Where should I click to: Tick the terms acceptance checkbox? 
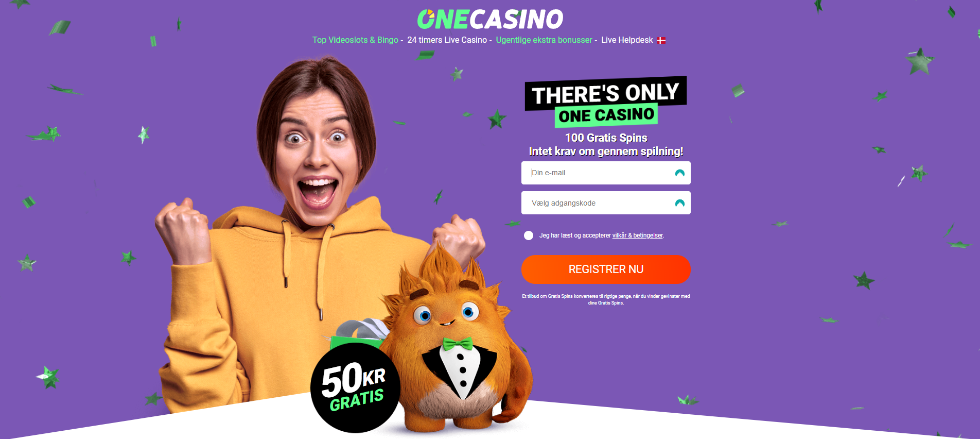529,235
